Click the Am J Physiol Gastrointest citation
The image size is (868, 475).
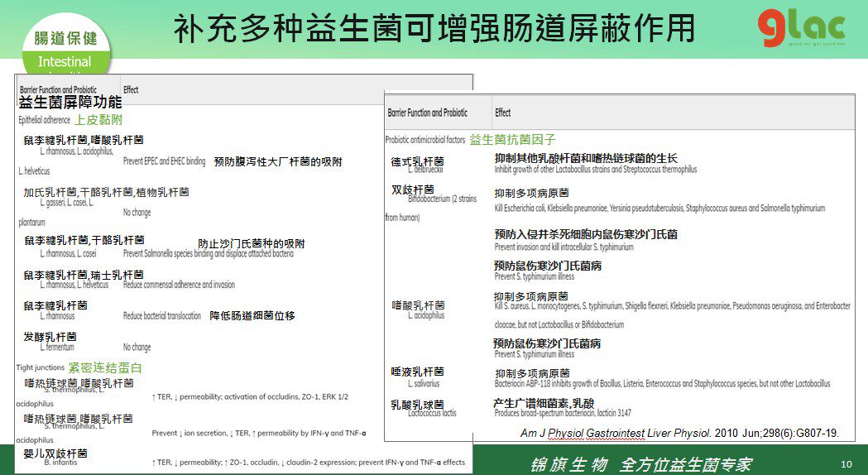click(679, 433)
